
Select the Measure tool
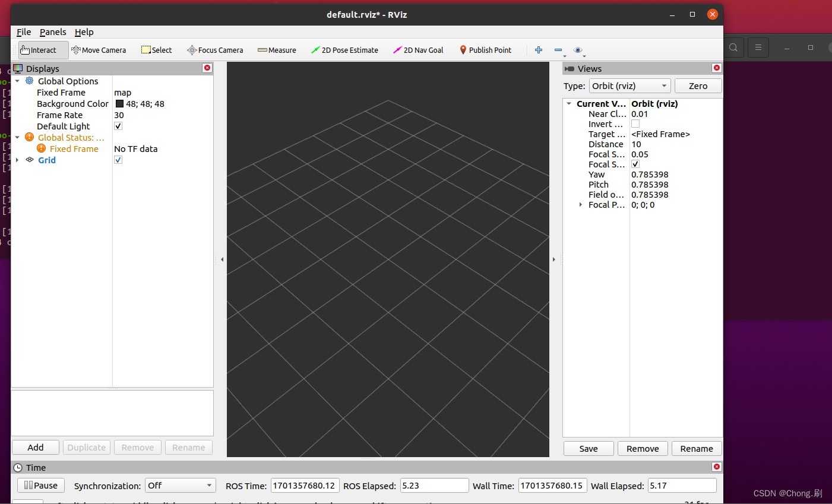(277, 50)
